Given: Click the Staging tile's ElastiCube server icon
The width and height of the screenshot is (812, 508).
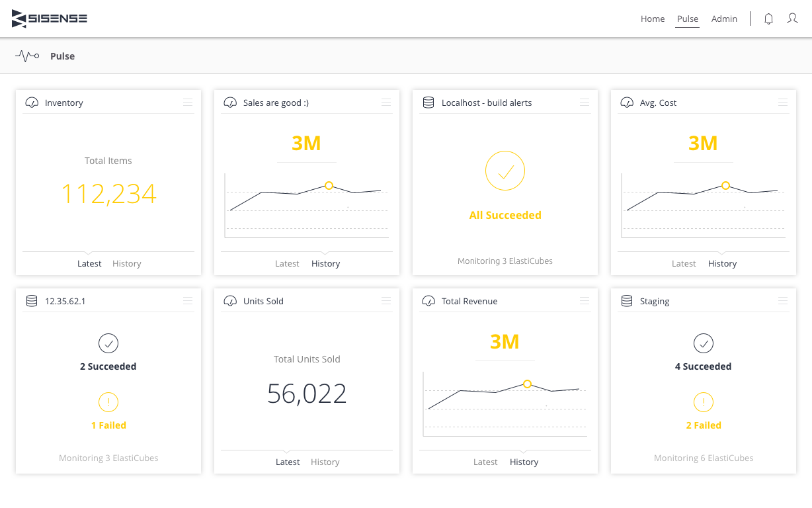Looking at the screenshot, I should (x=627, y=301).
